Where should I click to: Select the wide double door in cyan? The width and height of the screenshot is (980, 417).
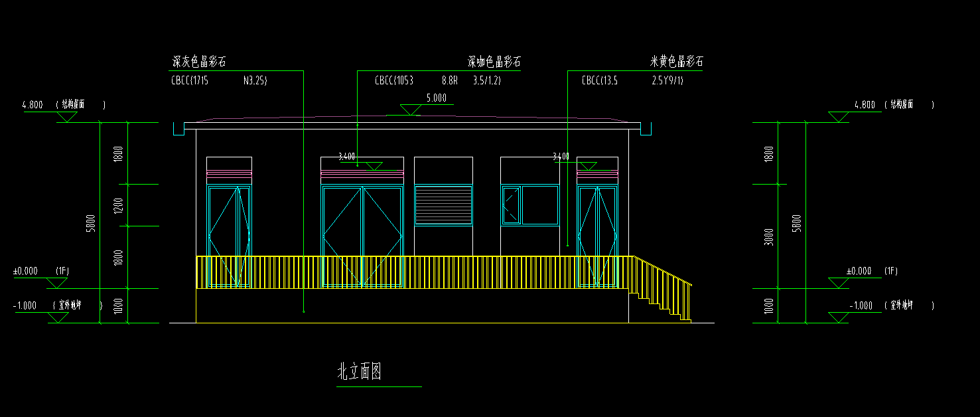coord(362,236)
